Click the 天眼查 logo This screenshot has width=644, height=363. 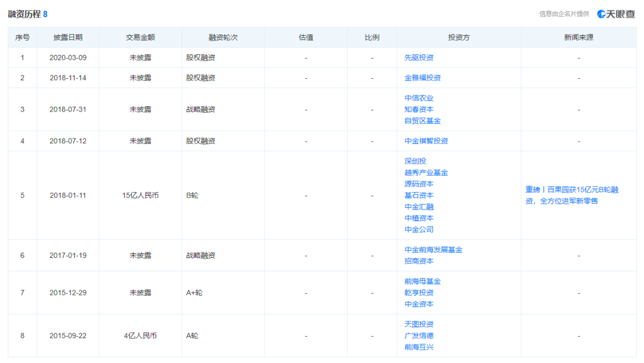[x=615, y=14]
